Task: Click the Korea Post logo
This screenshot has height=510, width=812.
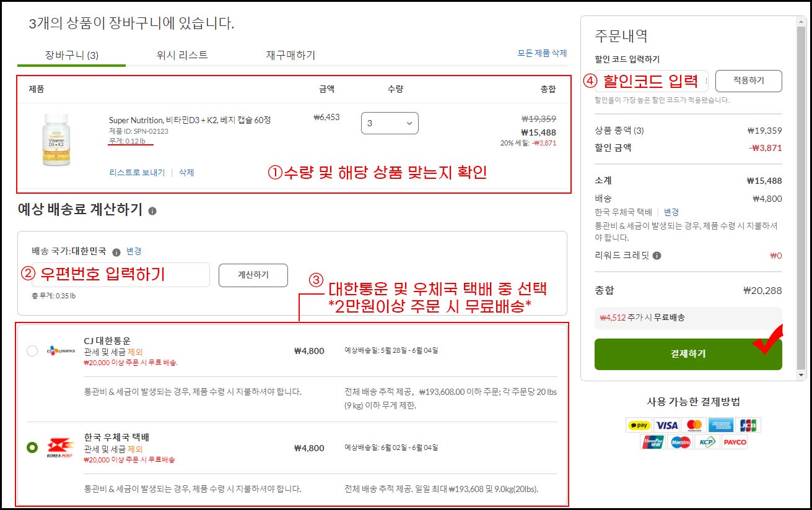Action: pyautogui.click(x=60, y=447)
